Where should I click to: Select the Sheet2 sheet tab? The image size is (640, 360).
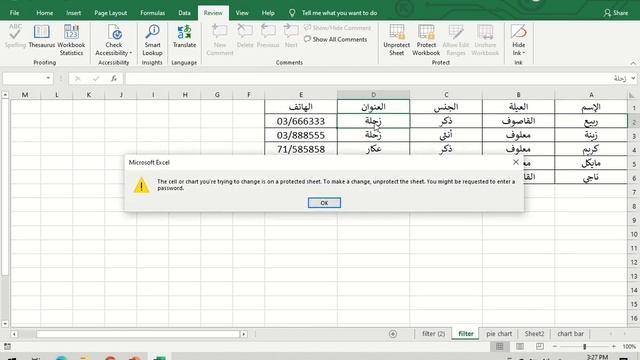pyautogui.click(x=534, y=333)
